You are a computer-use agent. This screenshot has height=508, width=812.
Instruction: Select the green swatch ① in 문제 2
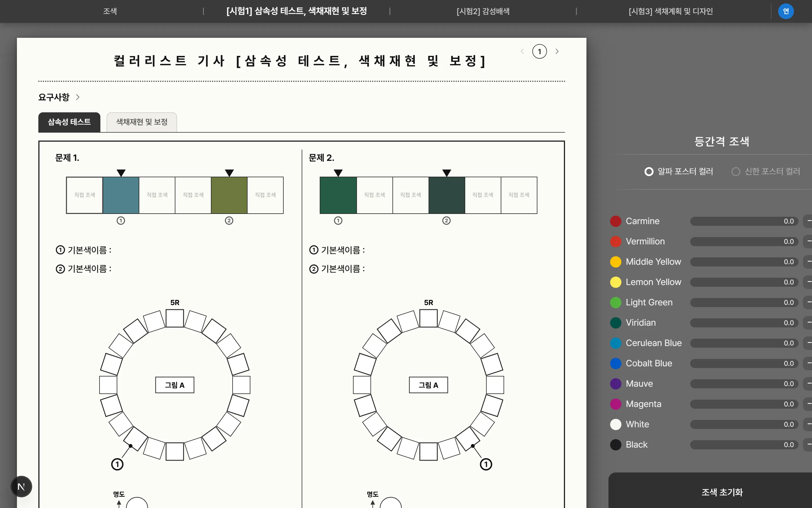338,195
